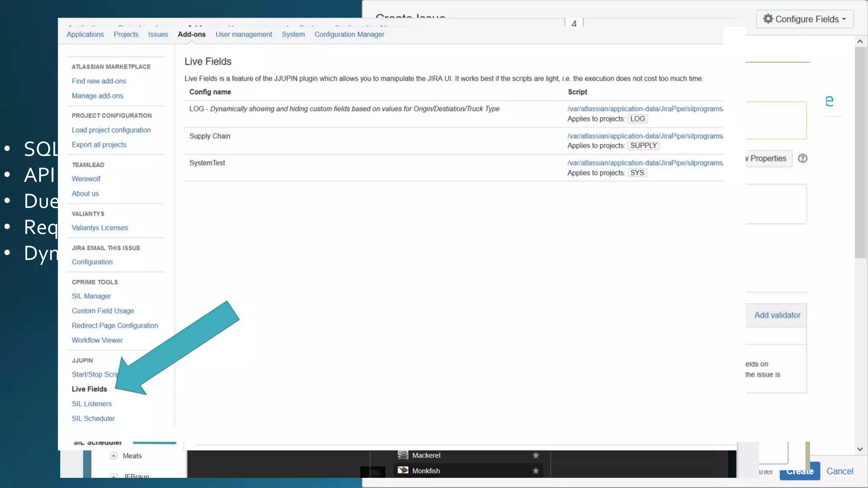
Task: Click Find new add-ons link
Action: pyautogui.click(x=99, y=81)
